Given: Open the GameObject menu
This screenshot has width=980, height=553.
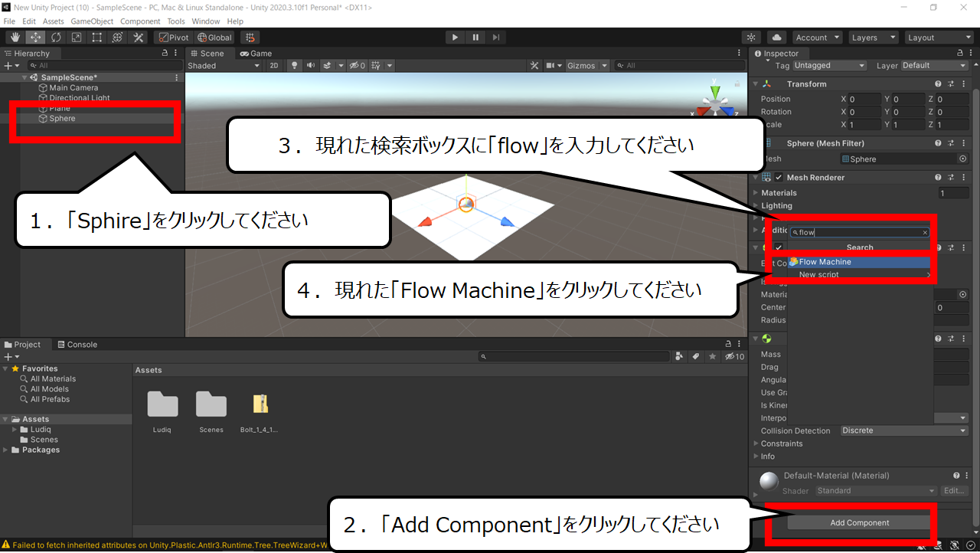Looking at the screenshot, I should [92, 21].
